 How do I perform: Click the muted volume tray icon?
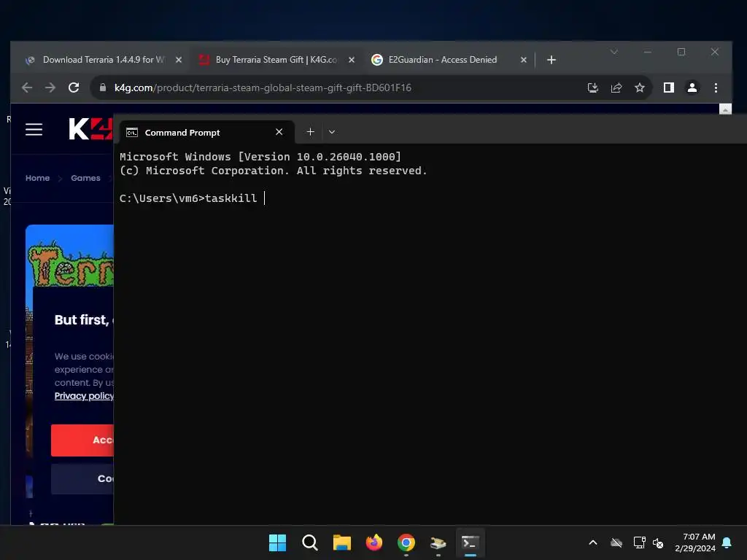[x=658, y=542]
